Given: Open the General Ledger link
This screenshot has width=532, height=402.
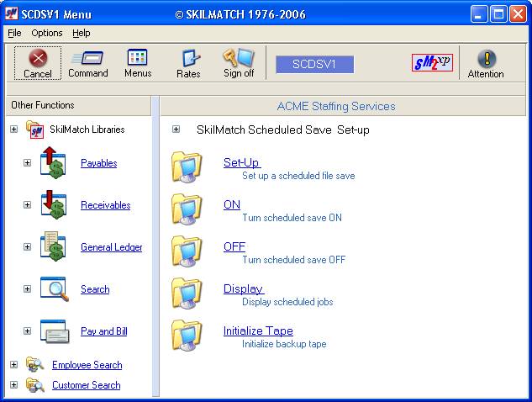Looking at the screenshot, I should pyautogui.click(x=111, y=247).
